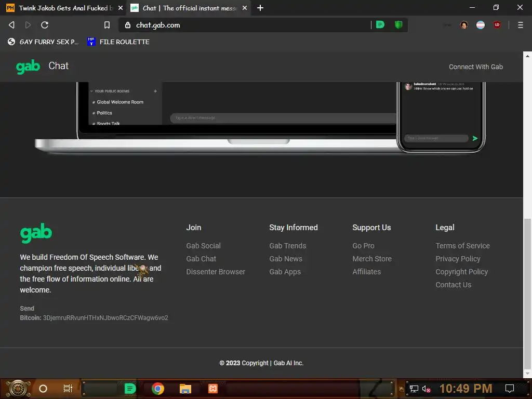Open the browser hamburger menu
The width and height of the screenshot is (532, 399).
click(x=520, y=25)
